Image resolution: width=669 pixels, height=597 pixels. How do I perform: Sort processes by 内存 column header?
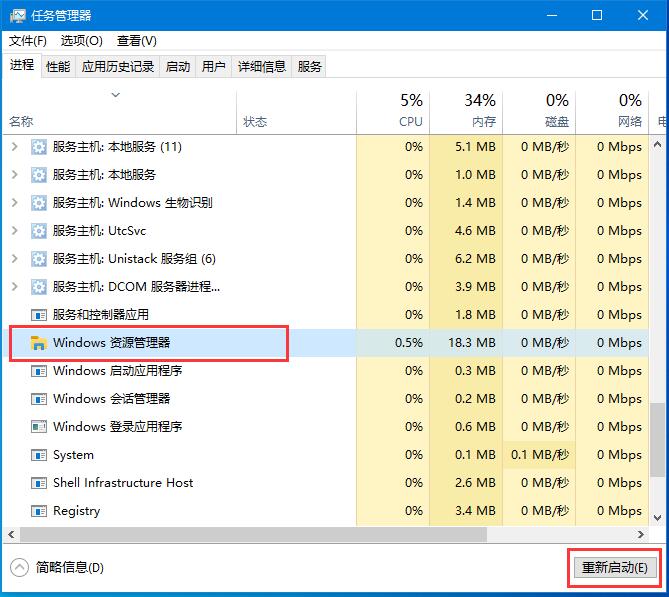pyautogui.click(x=480, y=110)
